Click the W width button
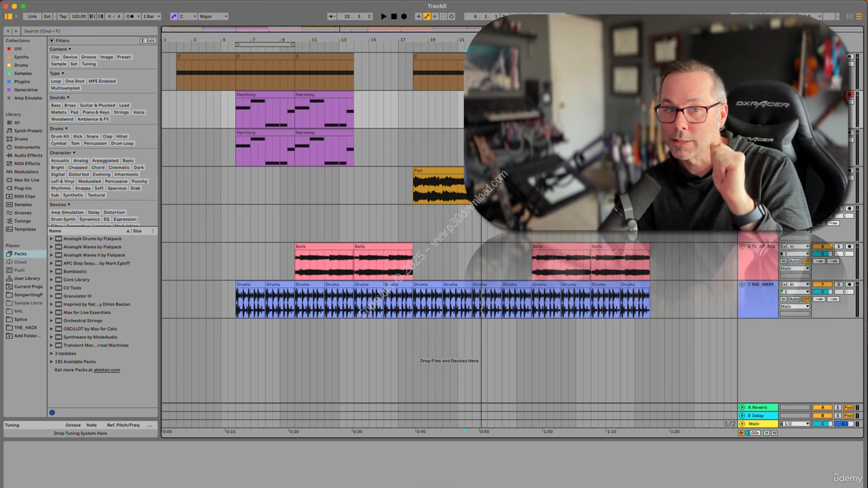Viewport: 868px width, 488px height. (x=774, y=432)
